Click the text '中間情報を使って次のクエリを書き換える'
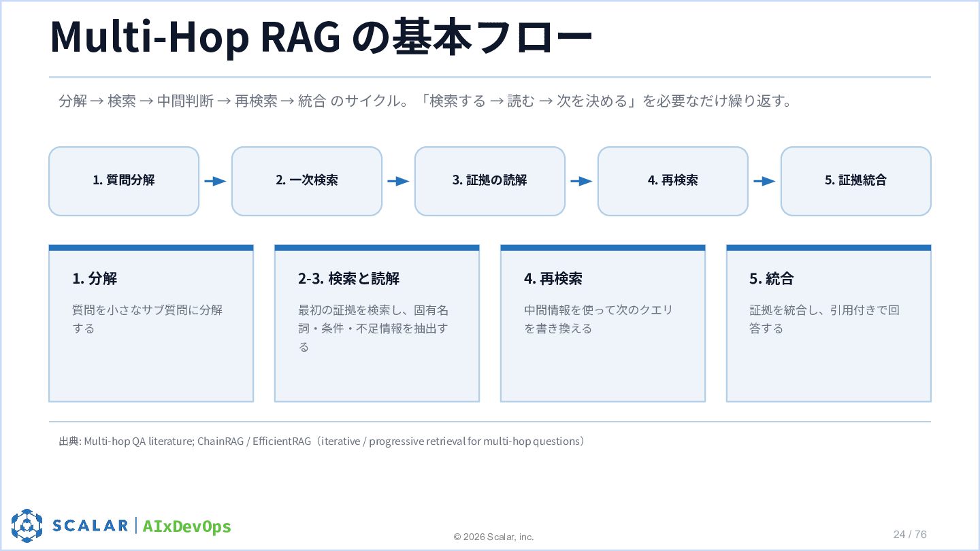This screenshot has height=551, width=980. (598, 319)
